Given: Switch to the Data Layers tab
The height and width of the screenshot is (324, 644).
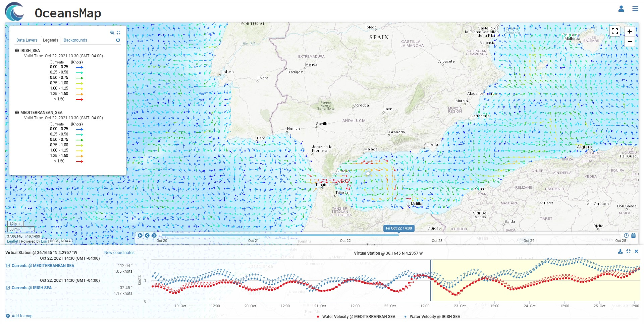Looking at the screenshot, I should [27, 40].
